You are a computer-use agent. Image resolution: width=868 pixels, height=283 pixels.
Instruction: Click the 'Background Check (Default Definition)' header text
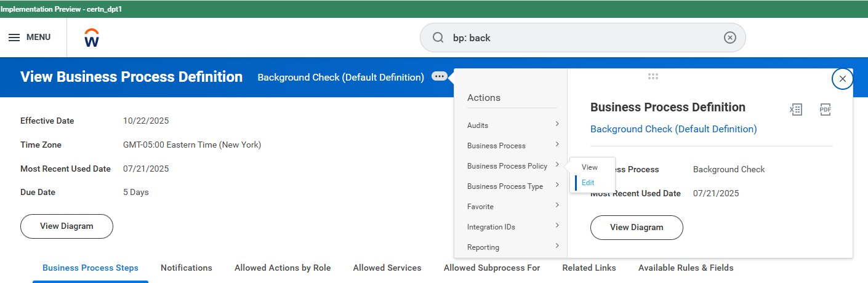point(340,78)
